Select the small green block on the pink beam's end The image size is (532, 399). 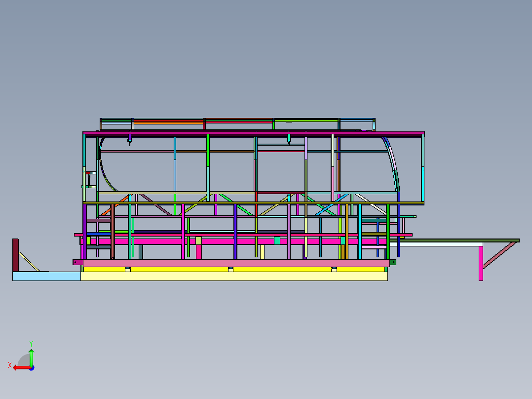[x=393, y=262]
